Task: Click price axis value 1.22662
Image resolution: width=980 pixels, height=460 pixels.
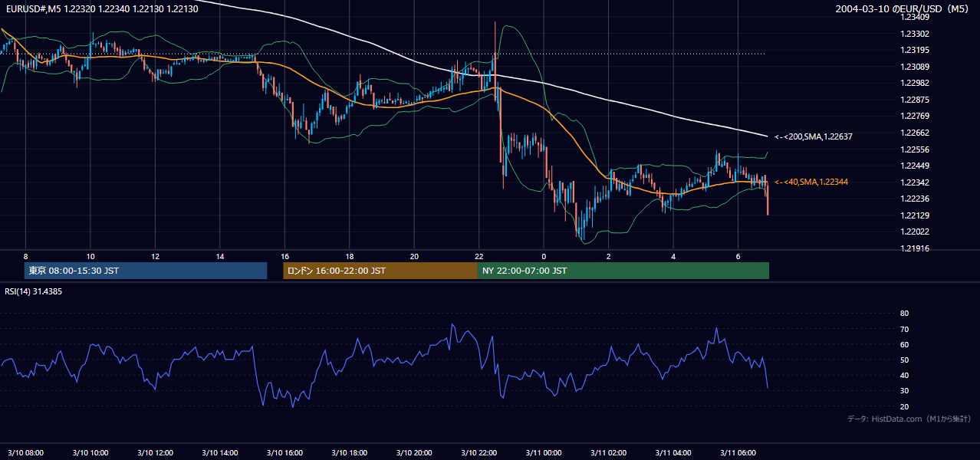Action: [913, 132]
